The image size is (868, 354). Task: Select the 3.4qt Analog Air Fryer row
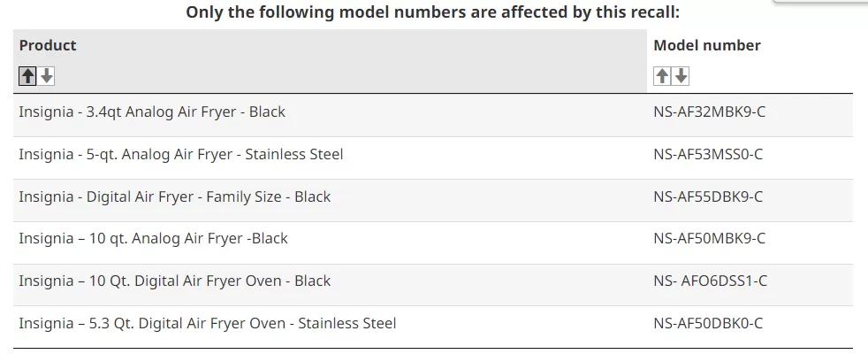point(433,115)
